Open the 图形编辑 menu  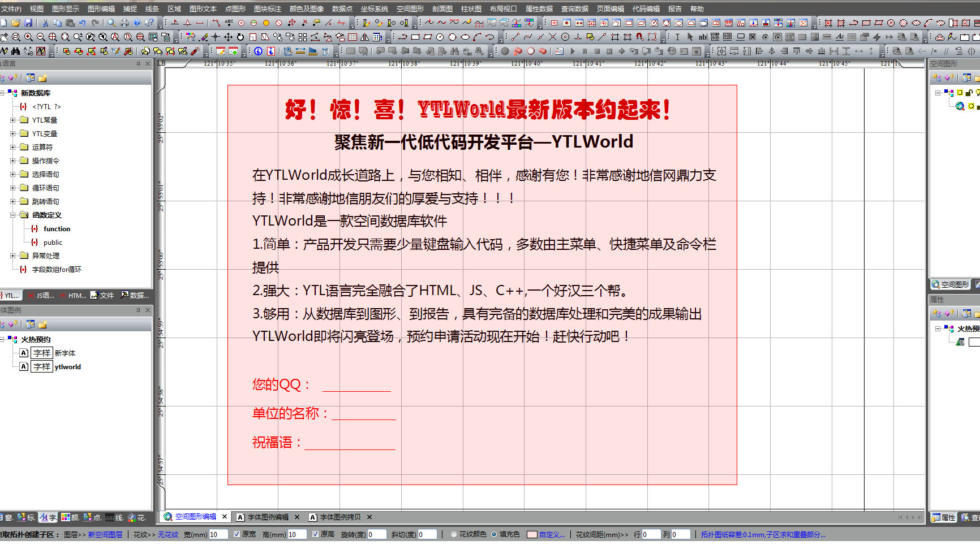pyautogui.click(x=101, y=9)
